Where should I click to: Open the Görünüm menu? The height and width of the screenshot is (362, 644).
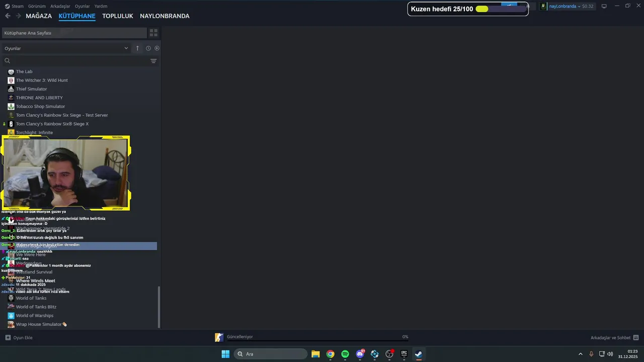tap(37, 6)
